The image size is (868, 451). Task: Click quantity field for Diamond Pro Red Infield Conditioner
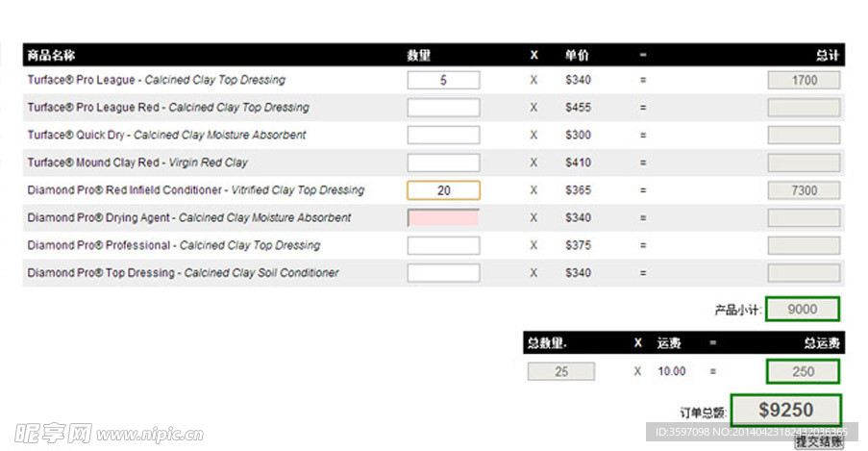[443, 190]
